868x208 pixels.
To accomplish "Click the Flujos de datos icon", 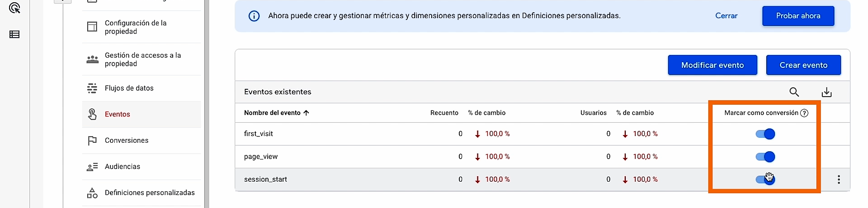I will 92,88.
